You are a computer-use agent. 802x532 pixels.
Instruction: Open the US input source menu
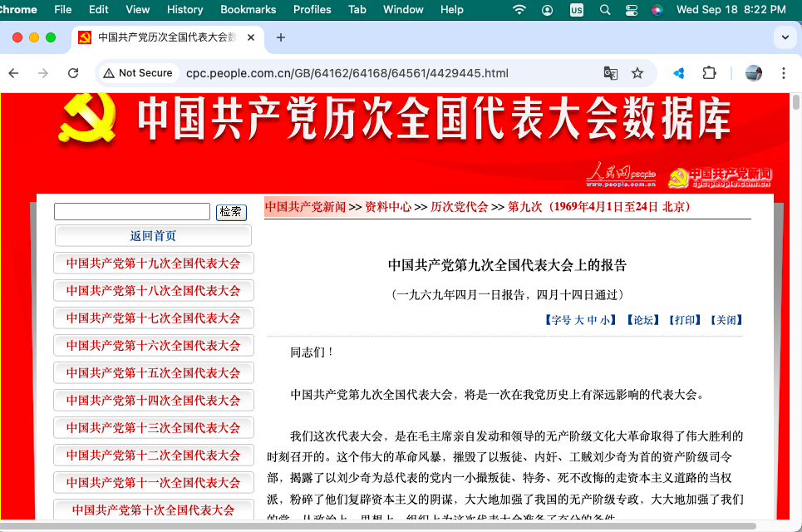[x=577, y=10]
